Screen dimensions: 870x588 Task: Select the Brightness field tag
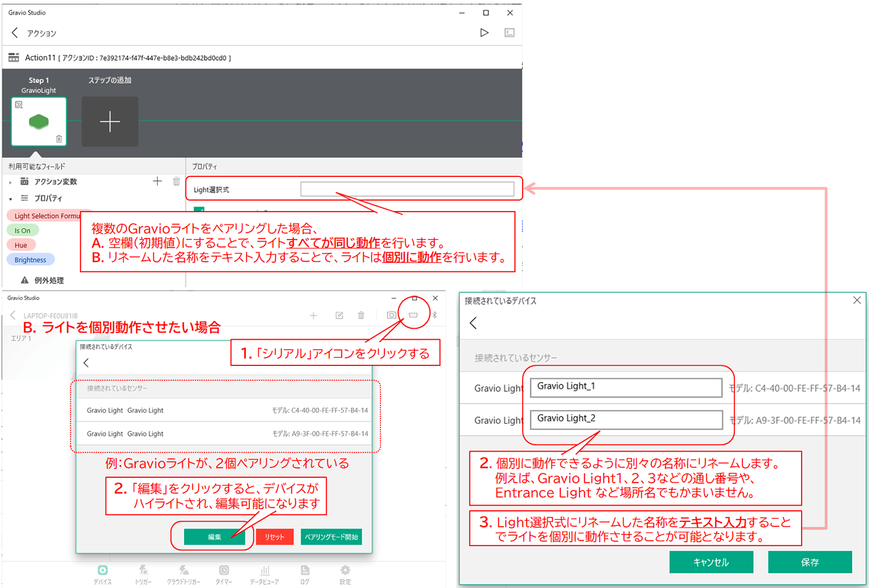click(x=31, y=260)
